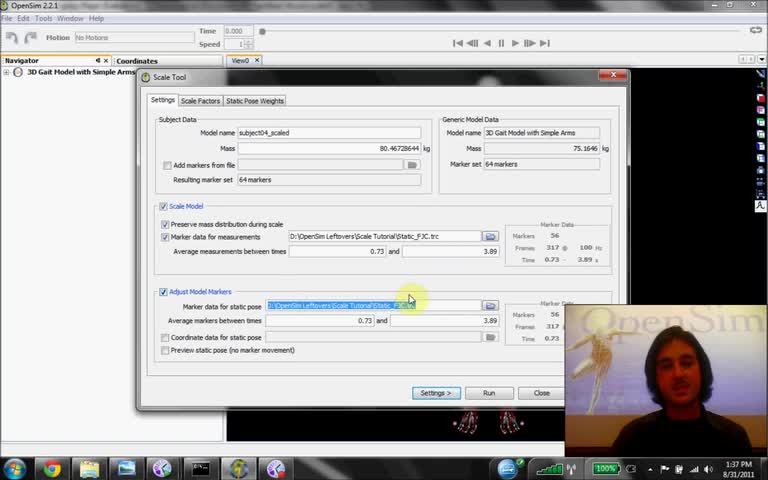Play the motion in reverse
Image resolution: width=768 pixels, height=480 pixels.
point(487,43)
